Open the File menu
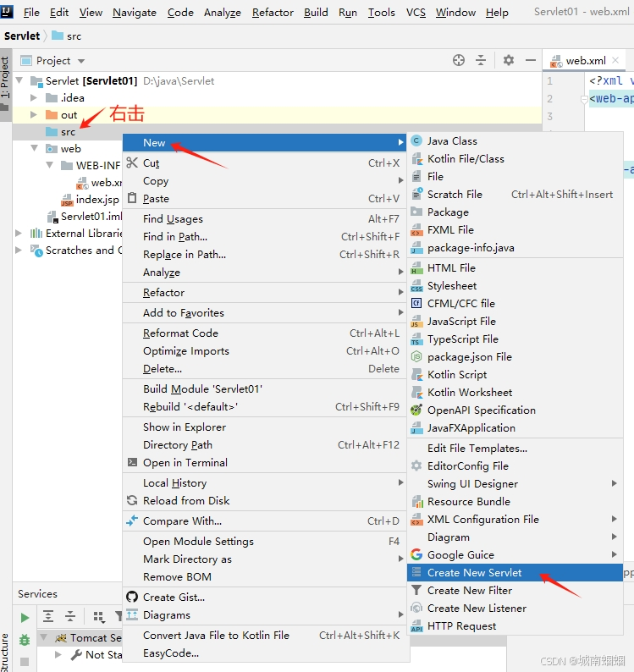 (x=31, y=13)
